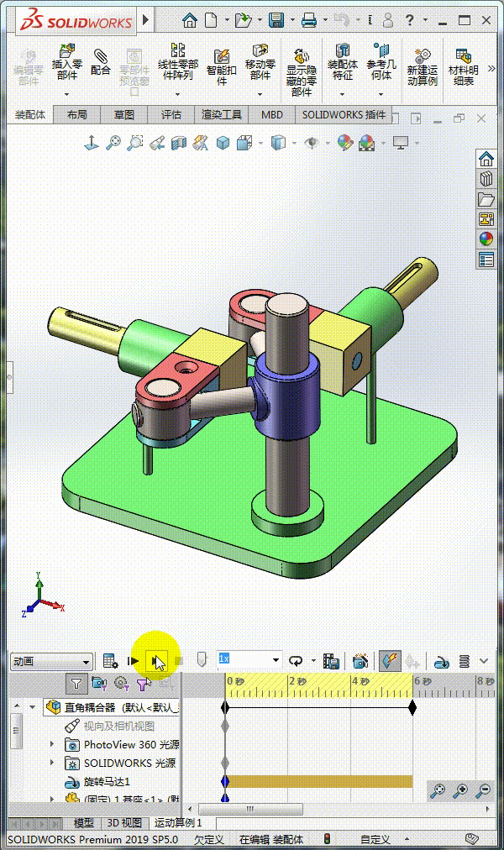Click the 6-second end key diamond
The width and height of the screenshot is (504, 850).
(x=412, y=707)
